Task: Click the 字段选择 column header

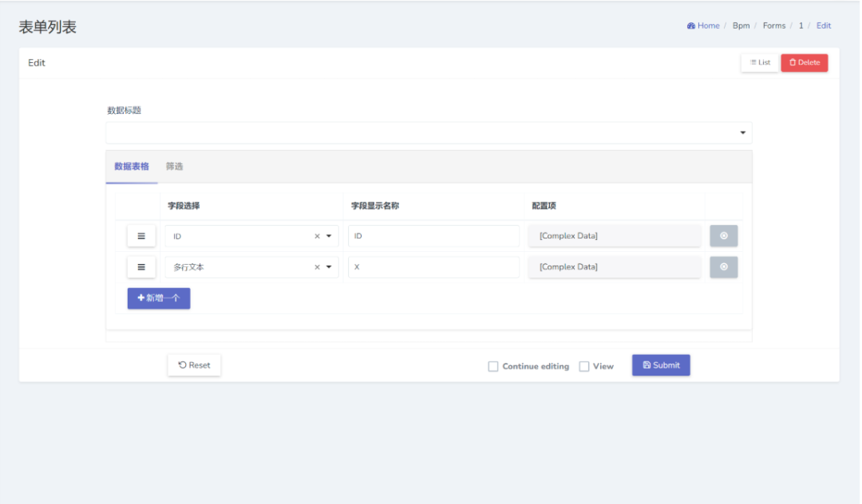Action: pyautogui.click(x=184, y=206)
